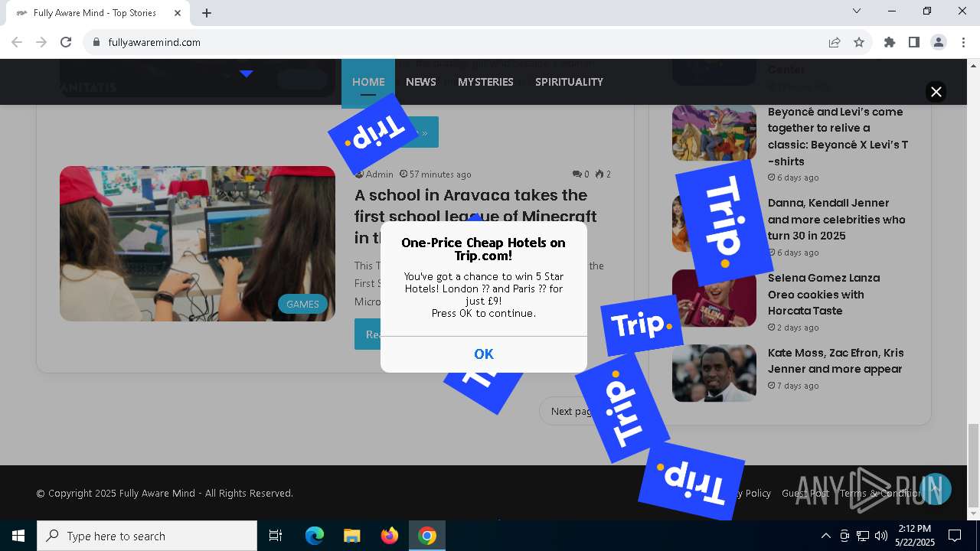Click the taskbar search box
Screen dimensions: 980x551
pyautogui.click(x=147, y=536)
